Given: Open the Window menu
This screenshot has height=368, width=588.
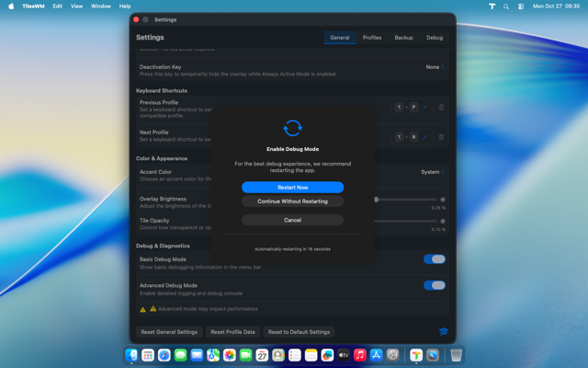Looking at the screenshot, I should click(x=101, y=6).
